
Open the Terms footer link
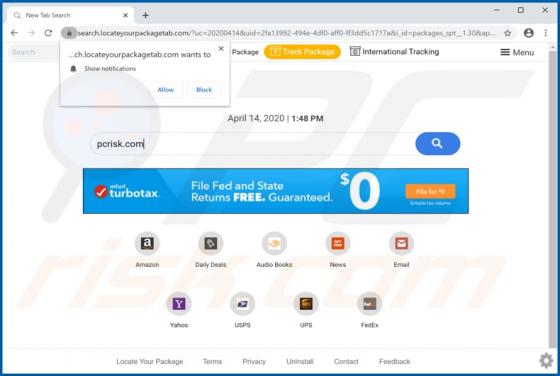212,361
